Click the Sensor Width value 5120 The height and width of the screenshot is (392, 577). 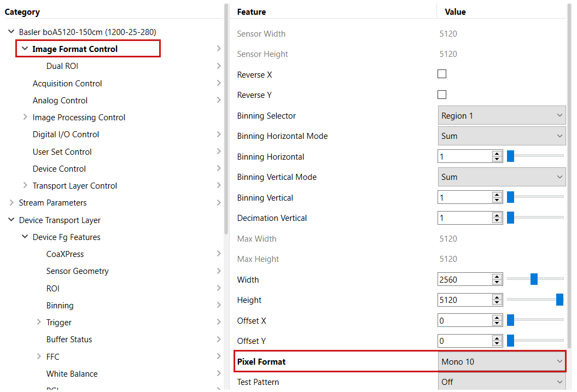click(x=448, y=34)
